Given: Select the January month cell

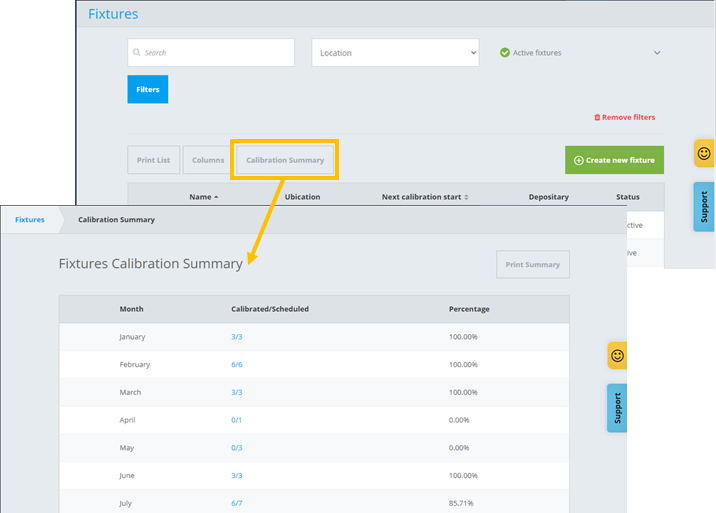Looking at the screenshot, I should pyautogui.click(x=132, y=337).
